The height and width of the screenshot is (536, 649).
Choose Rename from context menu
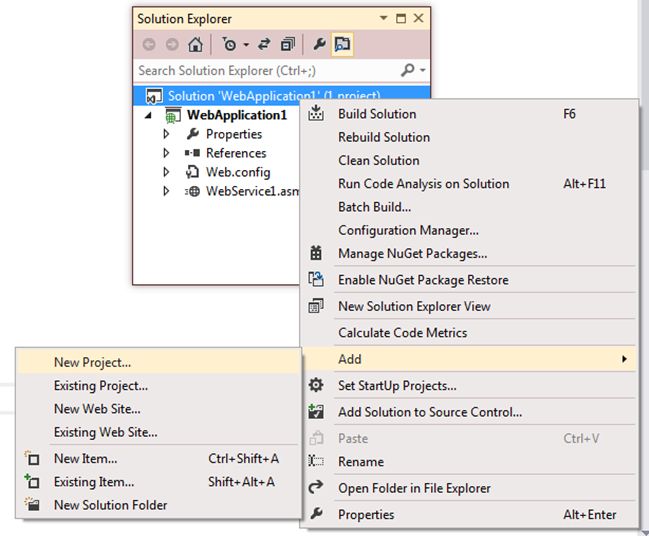[x=469, y=461]
